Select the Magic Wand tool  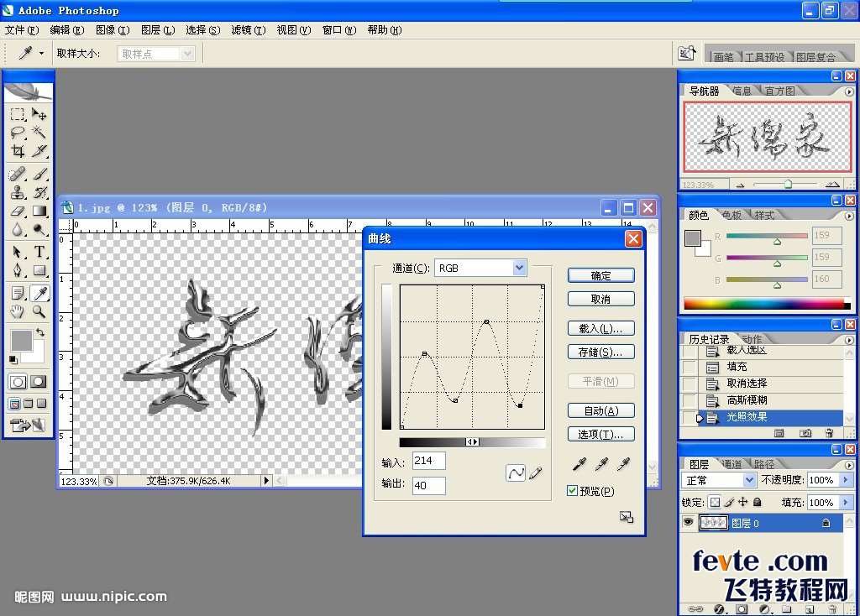click(x=39, y=133)
